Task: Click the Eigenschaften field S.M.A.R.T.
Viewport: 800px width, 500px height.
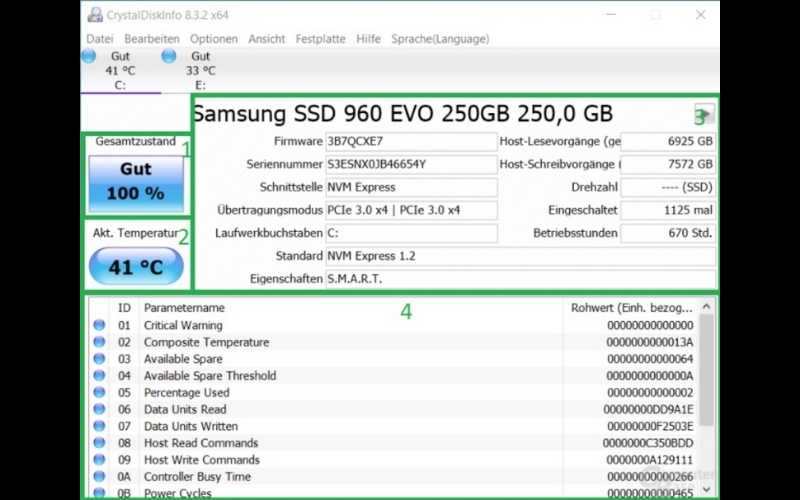Action: 520,279
